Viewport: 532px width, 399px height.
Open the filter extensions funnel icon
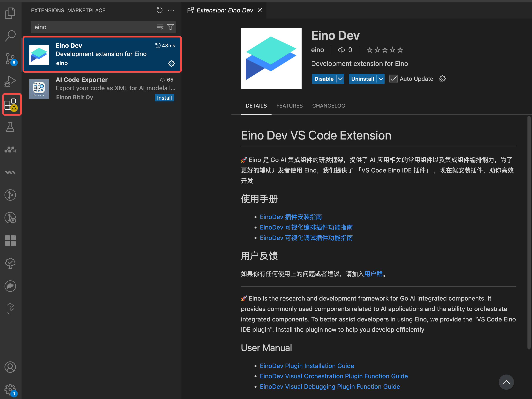coord(171,27)
